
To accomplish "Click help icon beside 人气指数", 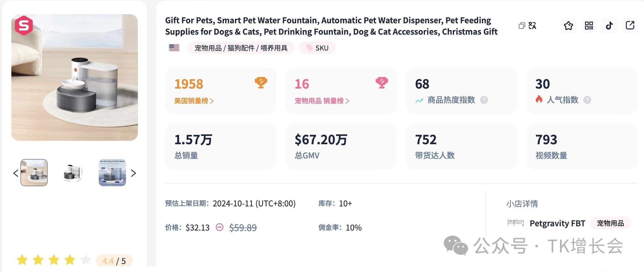I will pyautogui.click(x=587, y=100).
